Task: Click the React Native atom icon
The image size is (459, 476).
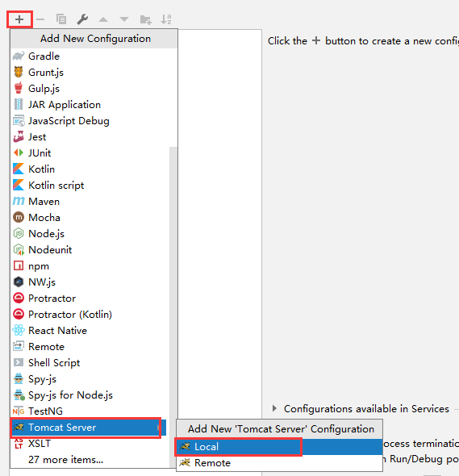Action: click(x=19, y=330)
